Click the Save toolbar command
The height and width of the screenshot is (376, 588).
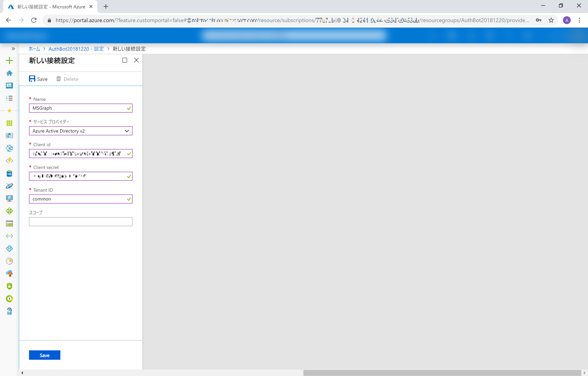(38, 79)
